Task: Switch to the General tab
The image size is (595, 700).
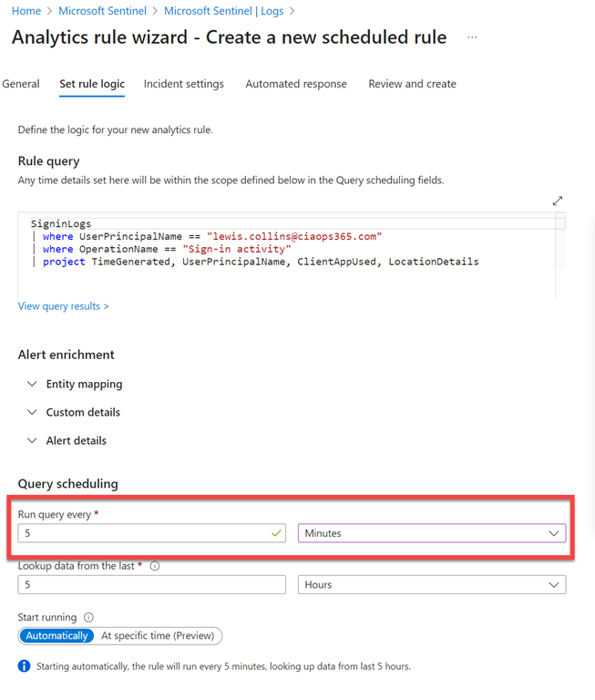Action: [21, 84]
